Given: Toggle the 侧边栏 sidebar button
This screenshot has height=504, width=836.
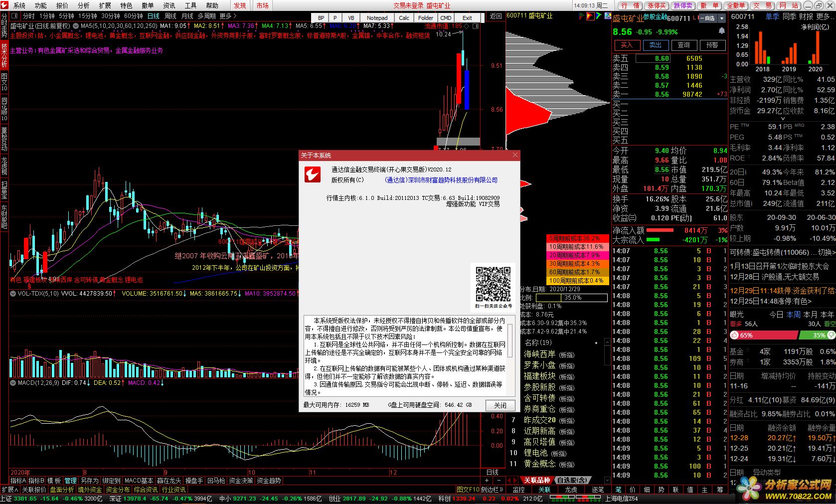Looking at the screenshot, I should click(493, 490).
